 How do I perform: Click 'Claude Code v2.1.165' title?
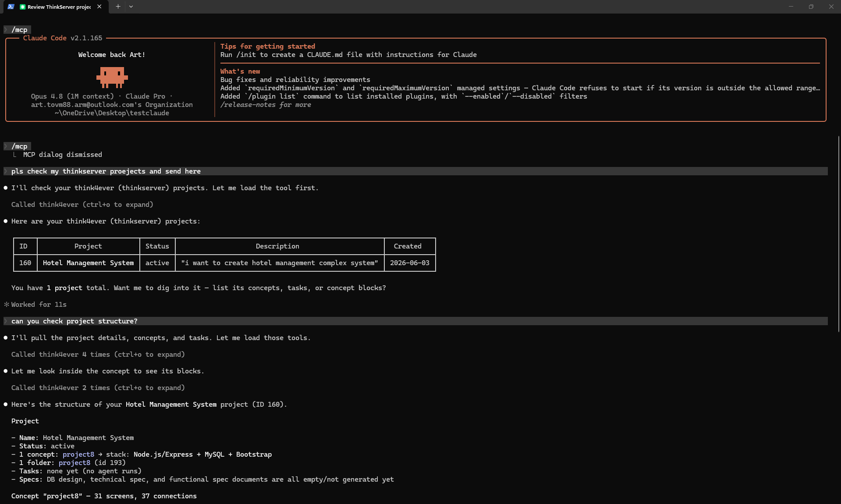click(63, 38)
